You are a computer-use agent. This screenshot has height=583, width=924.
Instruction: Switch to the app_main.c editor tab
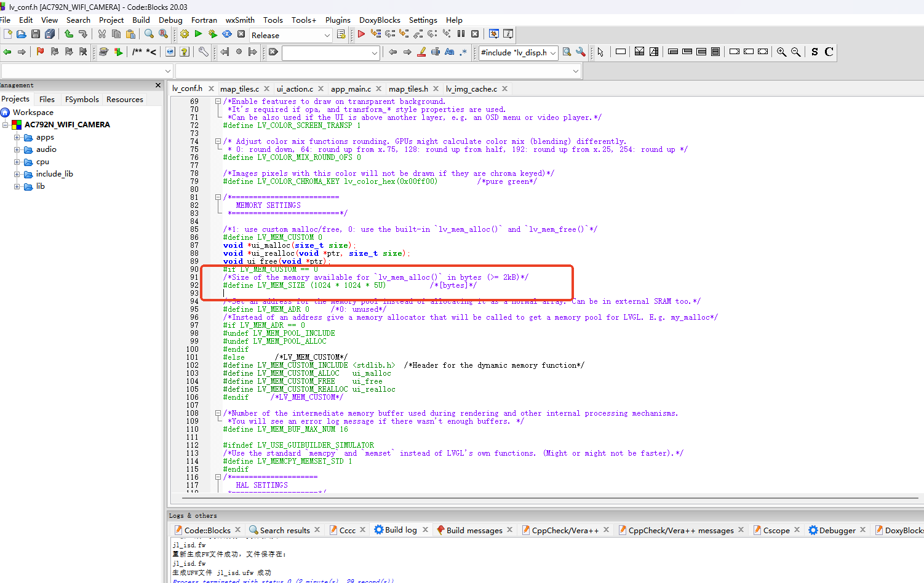point(351,89)
